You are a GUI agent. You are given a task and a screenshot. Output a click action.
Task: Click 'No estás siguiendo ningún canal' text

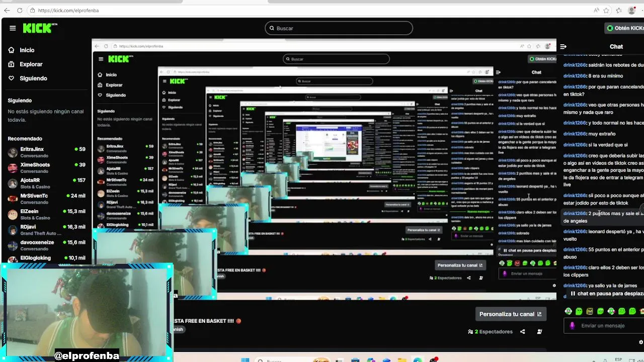pos(46,116)
